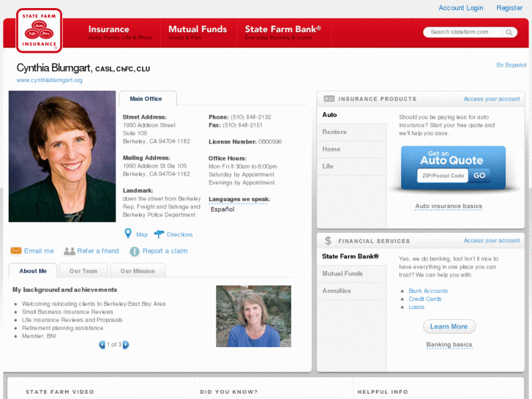Switch to the Our Mission tab
The height and width of the screenshot is (399, 532).
point(138,271)
